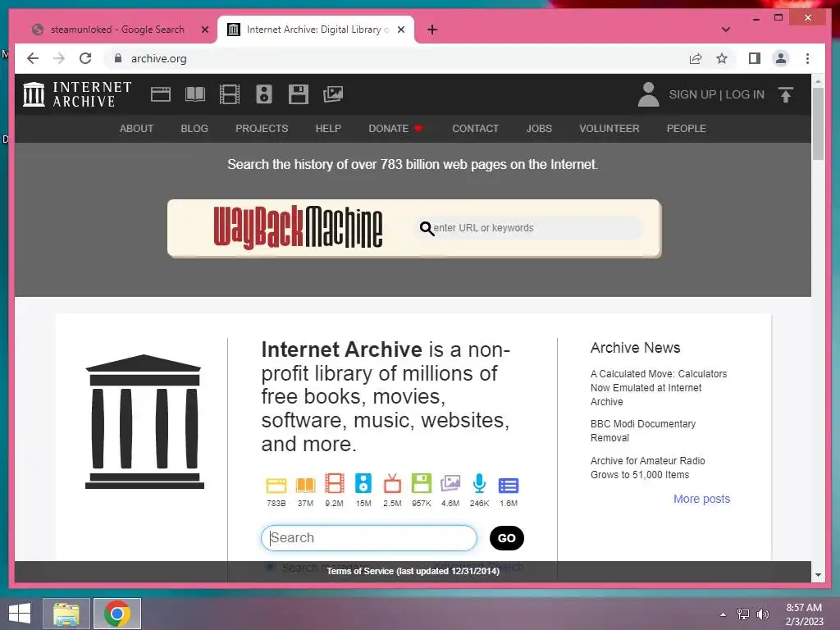This screenshot has width=840, height=630.
Task: Click the Upload arrow icon
Action: [785, 95]
